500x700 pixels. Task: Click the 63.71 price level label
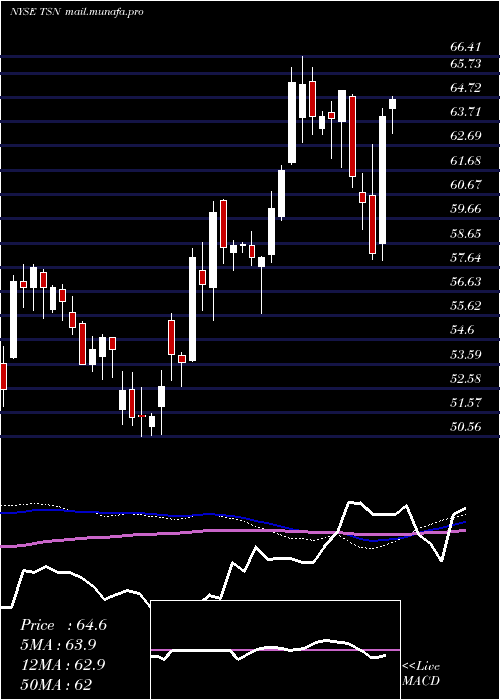[x=466, y=112]
